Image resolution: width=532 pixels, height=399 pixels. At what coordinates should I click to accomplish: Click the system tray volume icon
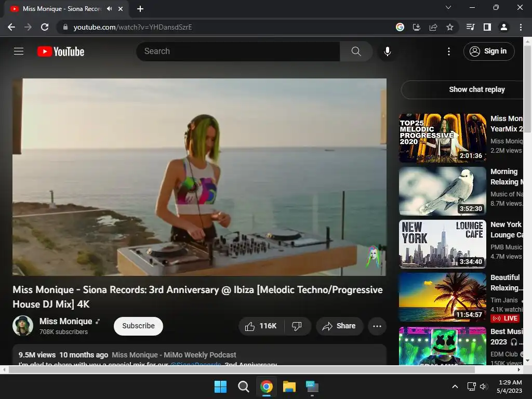[x=484, y=387]
